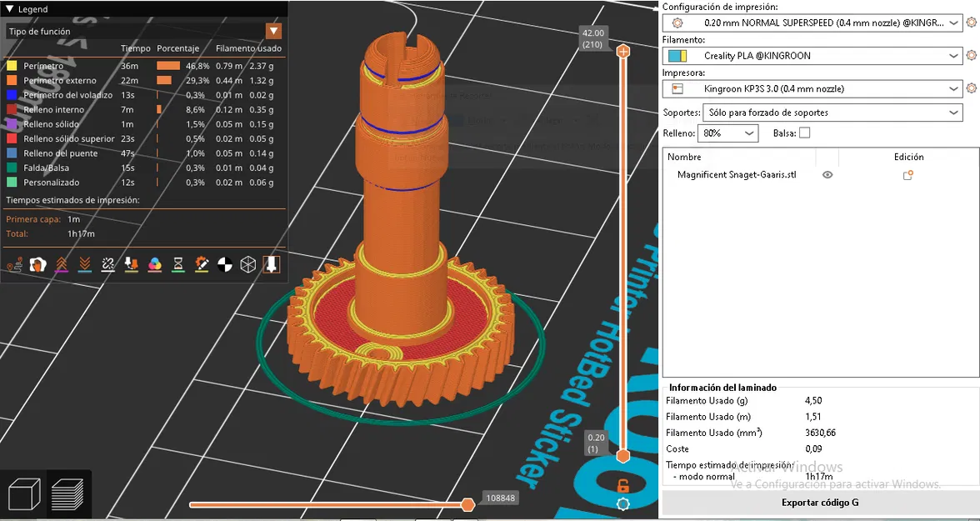Open Relleno 80% infill combo box

point(728,133)
